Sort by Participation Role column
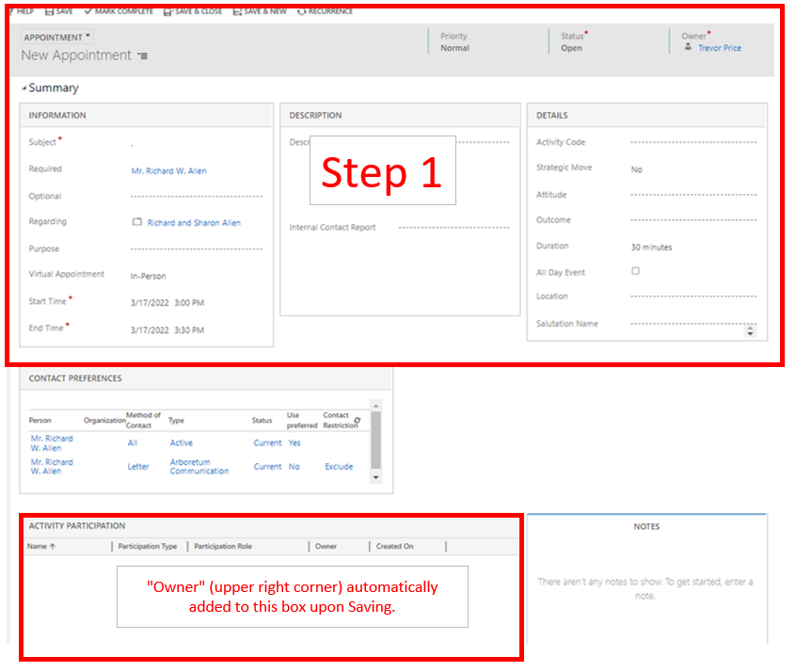The height and width of the screenshot is (672, 796). tap(223, 547)
